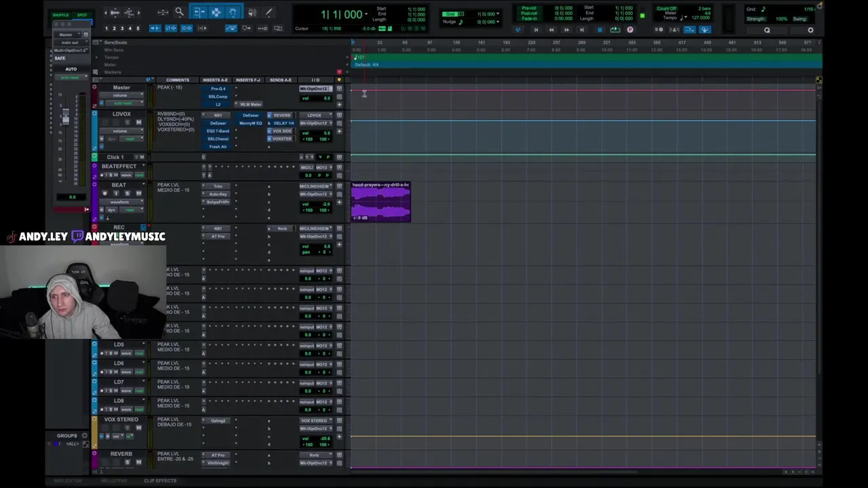
Task: Solo the BEAT track
Action: point(127,193)
